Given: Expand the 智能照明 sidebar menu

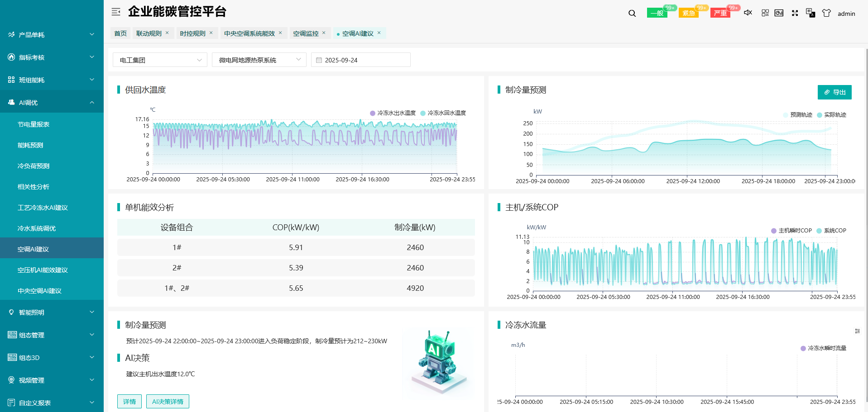Looking at the screenshot, I should pyautogui.click(x=52, y=313).
